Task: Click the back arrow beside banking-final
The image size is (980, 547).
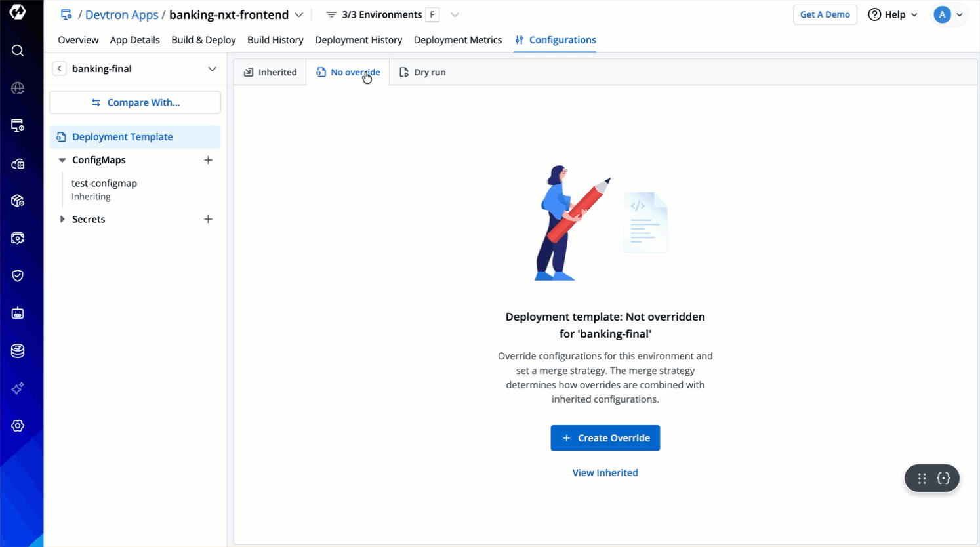Action: (x=59, y=69)
